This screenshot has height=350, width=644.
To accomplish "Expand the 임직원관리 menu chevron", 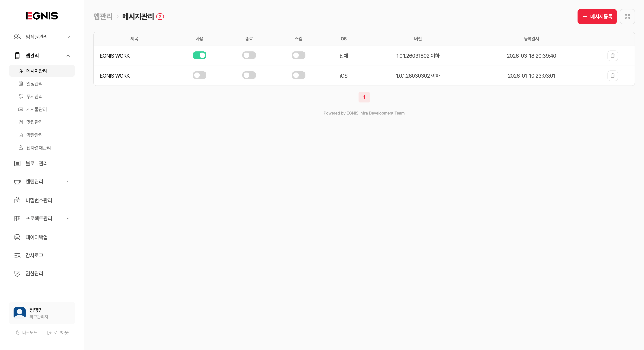I will 68,37.
